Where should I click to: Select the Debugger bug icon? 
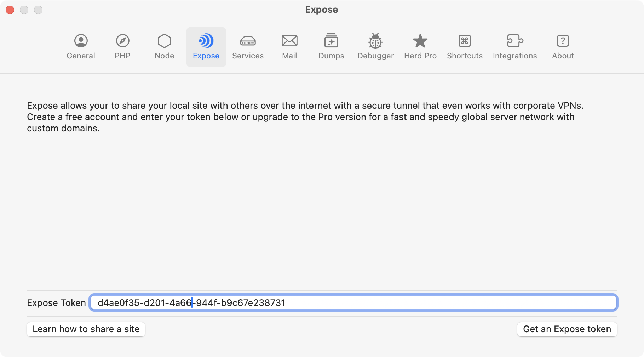pos(375,41)
